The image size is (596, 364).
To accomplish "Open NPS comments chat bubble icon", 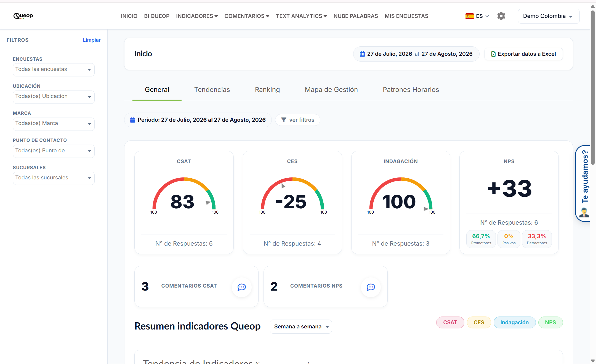I will pos(371,287).
